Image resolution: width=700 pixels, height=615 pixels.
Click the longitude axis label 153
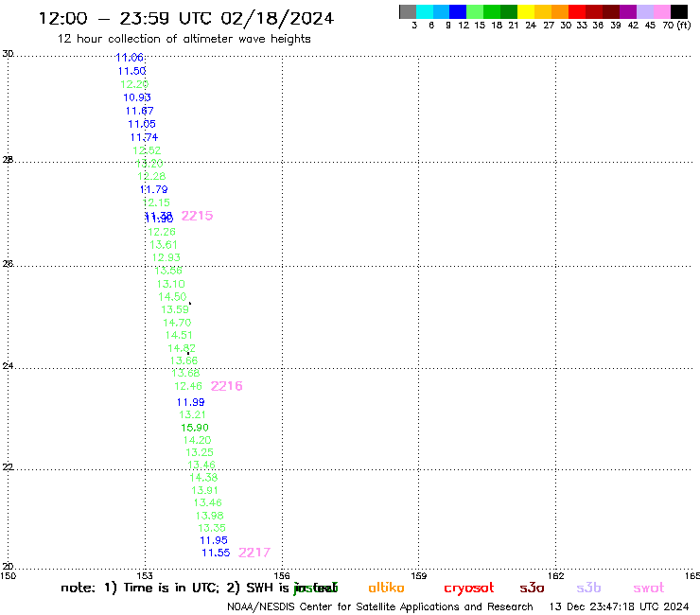point(145,576)
